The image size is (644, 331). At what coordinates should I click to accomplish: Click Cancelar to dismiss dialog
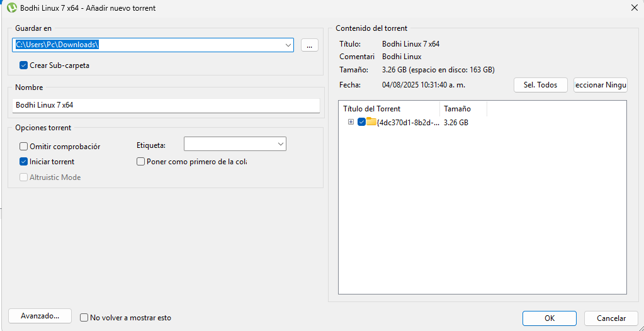(611, 318)
